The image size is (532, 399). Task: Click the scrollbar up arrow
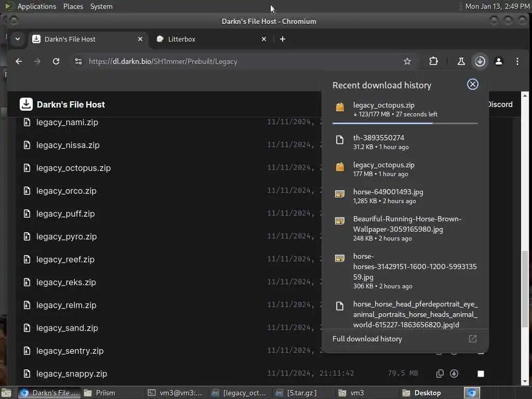coord(525,96)
